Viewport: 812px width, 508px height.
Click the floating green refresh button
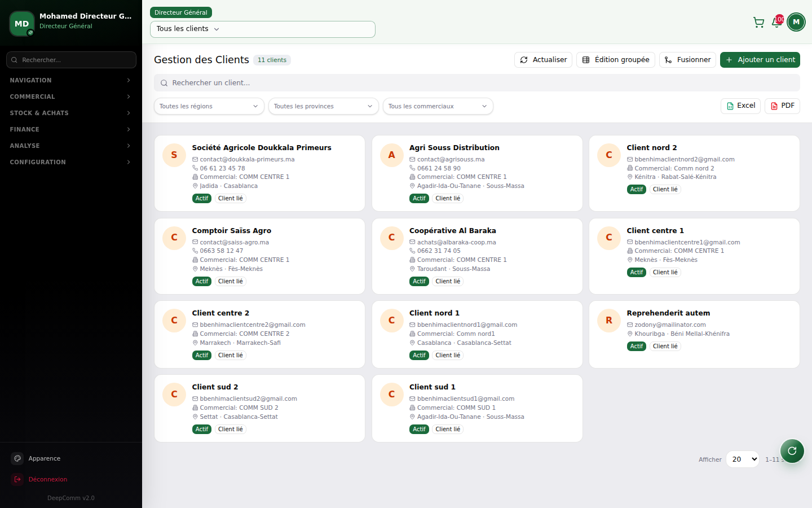tap(792, 450)
